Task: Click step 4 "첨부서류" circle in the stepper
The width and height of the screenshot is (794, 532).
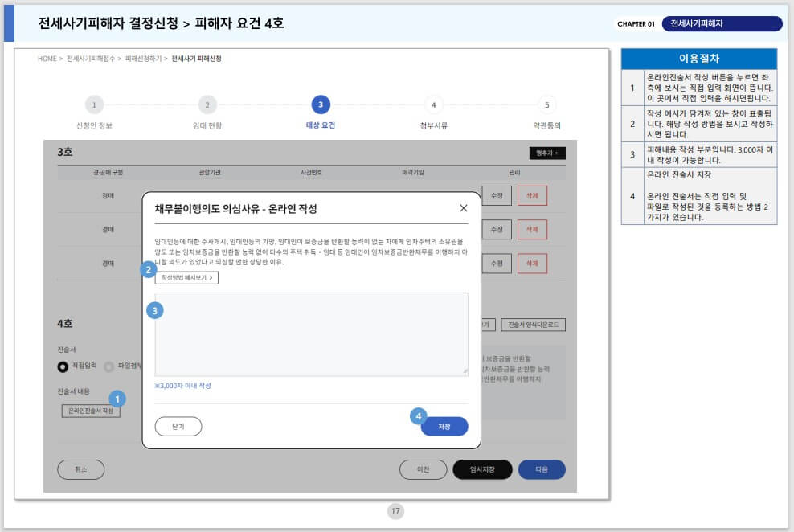Action: tap(434, 104)
